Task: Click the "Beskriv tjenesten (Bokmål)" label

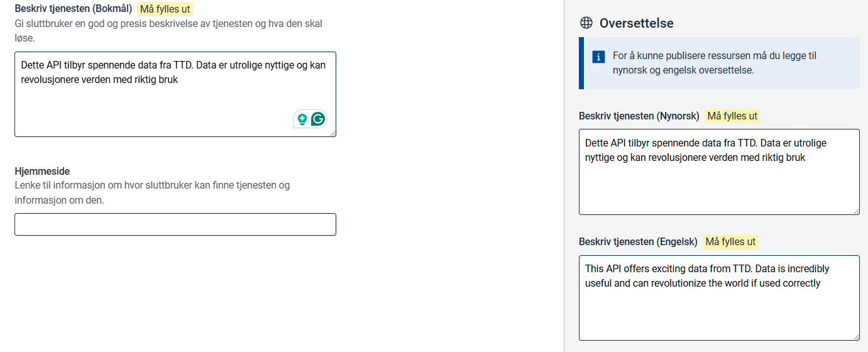Action: tap(73, 9)
